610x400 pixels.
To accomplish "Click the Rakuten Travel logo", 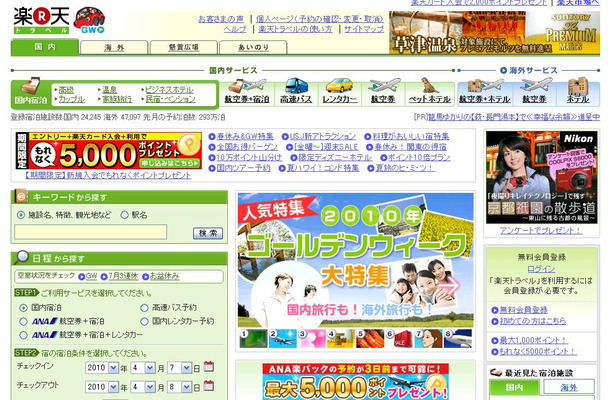I will 41,21.
